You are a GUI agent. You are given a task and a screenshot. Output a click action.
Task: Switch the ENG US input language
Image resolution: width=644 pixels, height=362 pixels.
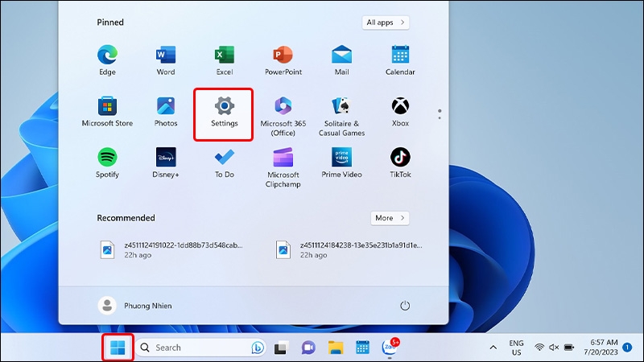(516, 348)
